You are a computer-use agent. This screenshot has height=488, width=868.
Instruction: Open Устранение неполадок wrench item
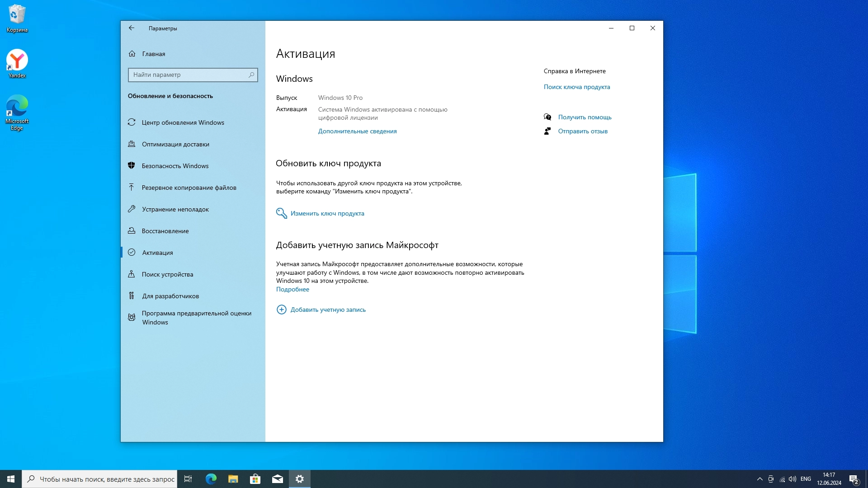(175, 209)
